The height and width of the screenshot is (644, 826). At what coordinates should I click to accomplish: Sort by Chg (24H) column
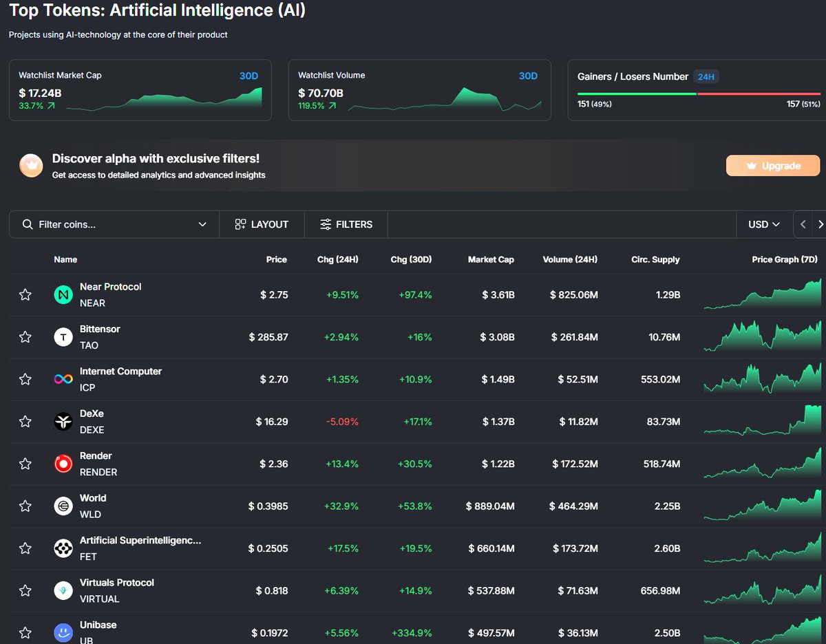click(338, 259)
